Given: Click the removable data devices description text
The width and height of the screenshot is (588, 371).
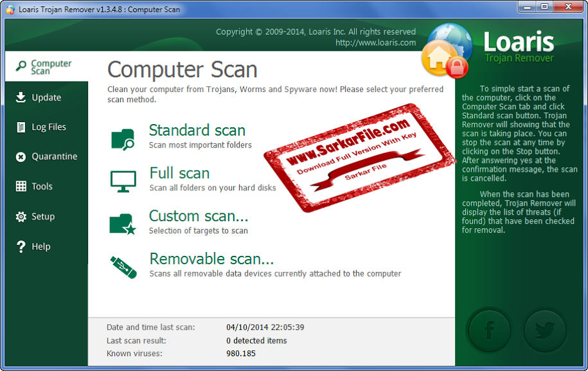Looking at the screenshot, I should [x=275, y=274].
